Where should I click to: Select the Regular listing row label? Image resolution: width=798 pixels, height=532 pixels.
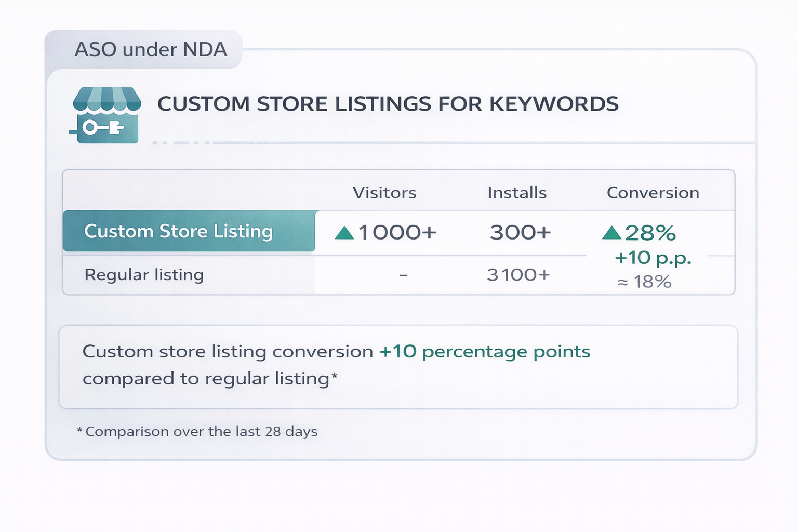pos(144,274)
